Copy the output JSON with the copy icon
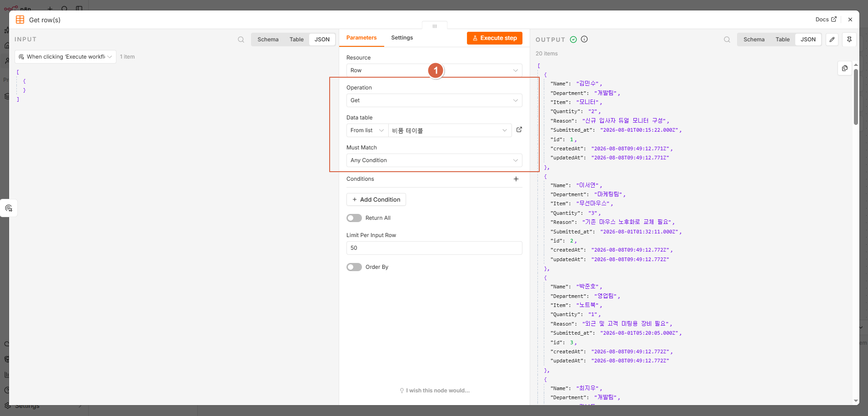This screenshot has height=416, width=868. click(x=845, y=68)
